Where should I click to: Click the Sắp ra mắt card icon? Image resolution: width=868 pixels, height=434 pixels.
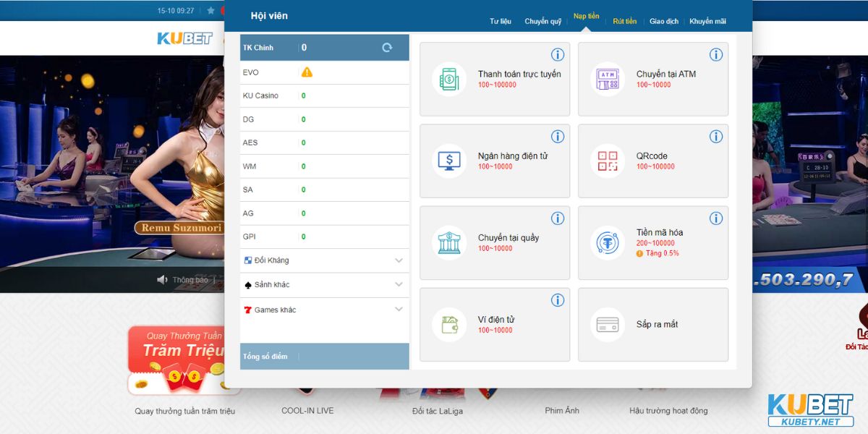pyautogui.click(x=608, y=324)
